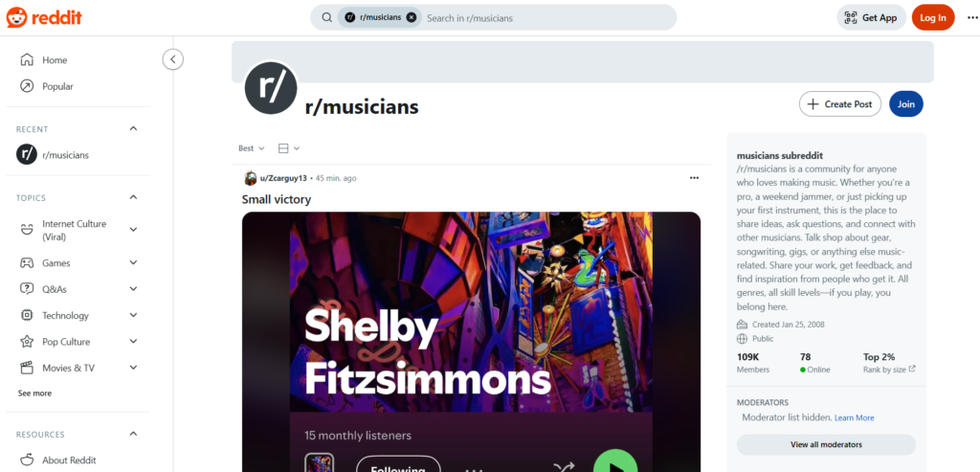Open the three-dot menu on the post

click(694, 178)
